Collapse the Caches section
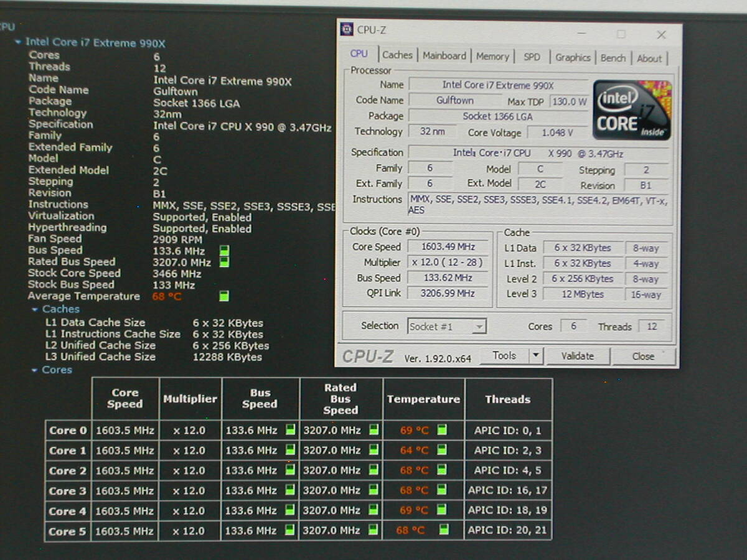This screenshot has height=560, width=747. 35,309
